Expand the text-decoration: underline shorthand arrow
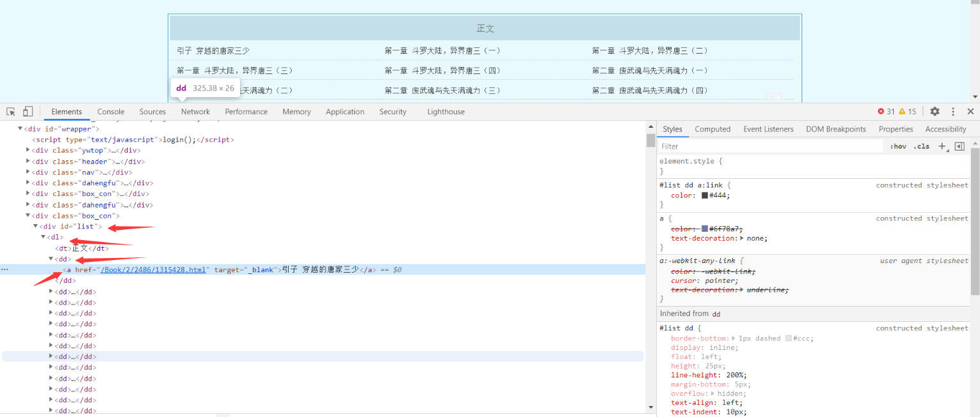Image resolution: width=980 pixels, height=417 pixels. [742, 290]
